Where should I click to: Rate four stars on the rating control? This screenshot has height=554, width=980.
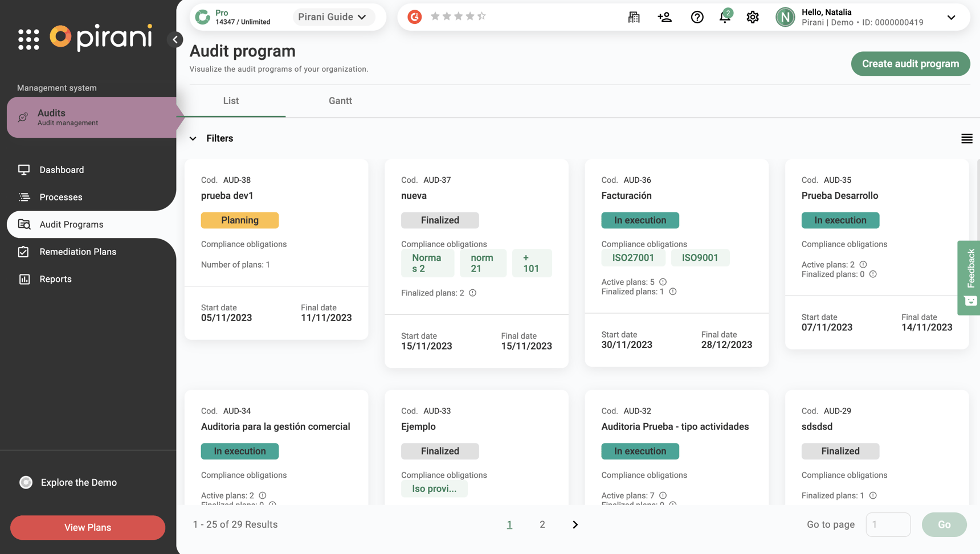tap(470, 17)
